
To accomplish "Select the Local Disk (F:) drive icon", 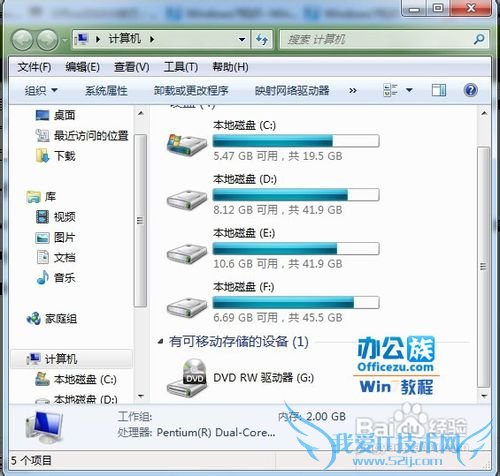I will (x=187, y=307).
